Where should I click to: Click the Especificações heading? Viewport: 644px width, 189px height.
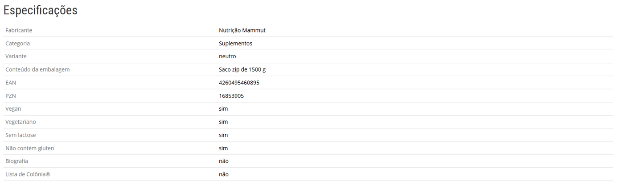coord(41,11)
